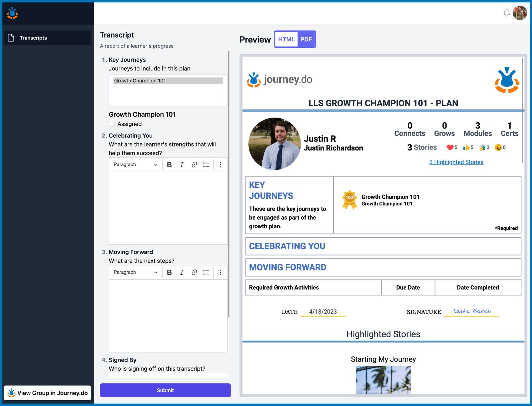
Task: Submit the transcript form
Action: pos(165,390)
